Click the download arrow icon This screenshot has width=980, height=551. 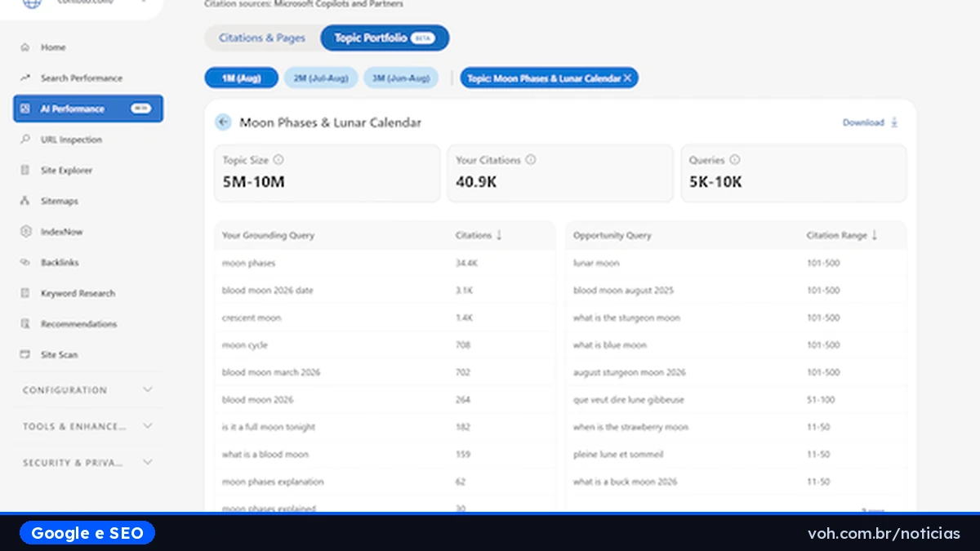tap(894, 122)
